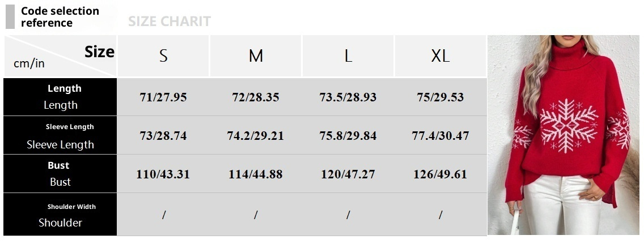This screenshot has width=644, height=248.
Task: Click the 75.8/29.84 sleeve length value
Action: coord(348,136)
